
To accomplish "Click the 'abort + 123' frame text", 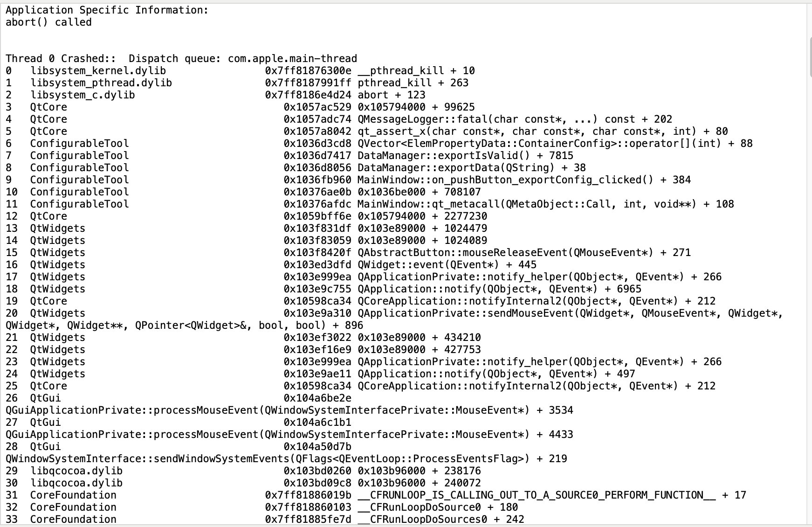I will (x=392, y=95).
